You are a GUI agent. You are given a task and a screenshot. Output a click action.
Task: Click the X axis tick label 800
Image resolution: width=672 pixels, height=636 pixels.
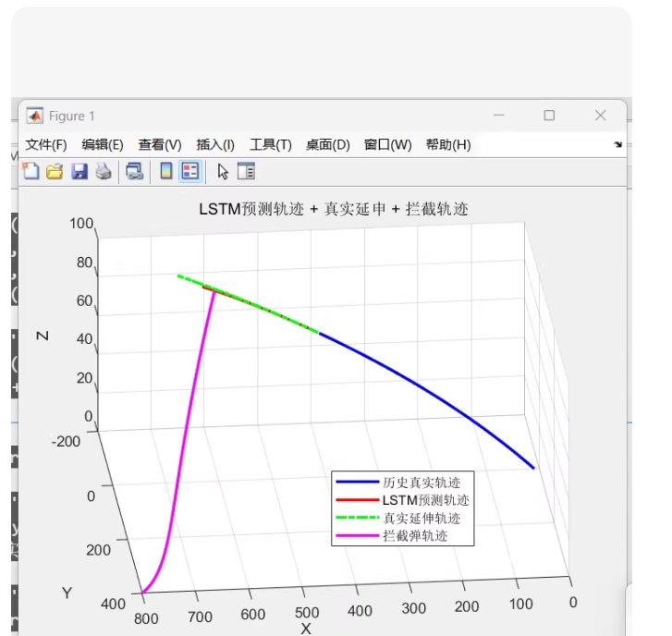click(146, 618)
